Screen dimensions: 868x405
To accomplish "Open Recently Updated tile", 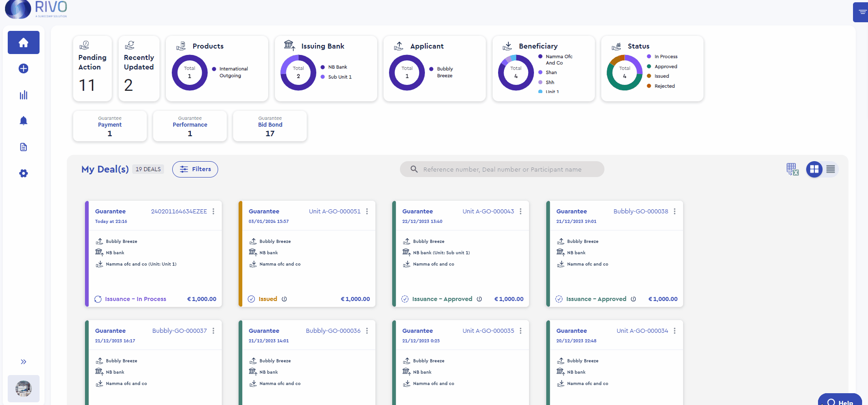I will (139, 69).
